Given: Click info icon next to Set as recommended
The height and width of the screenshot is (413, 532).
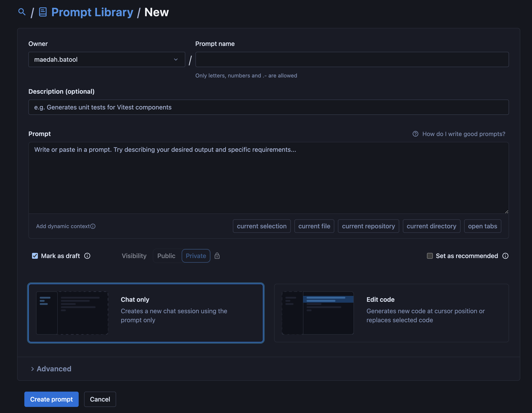Looking at the screenshot, I should tap(505, 256).
